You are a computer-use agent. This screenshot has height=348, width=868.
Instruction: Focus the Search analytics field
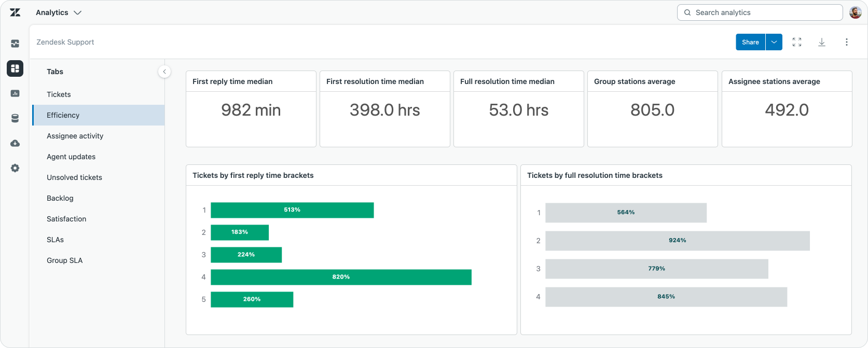click(x=760, y=12)
